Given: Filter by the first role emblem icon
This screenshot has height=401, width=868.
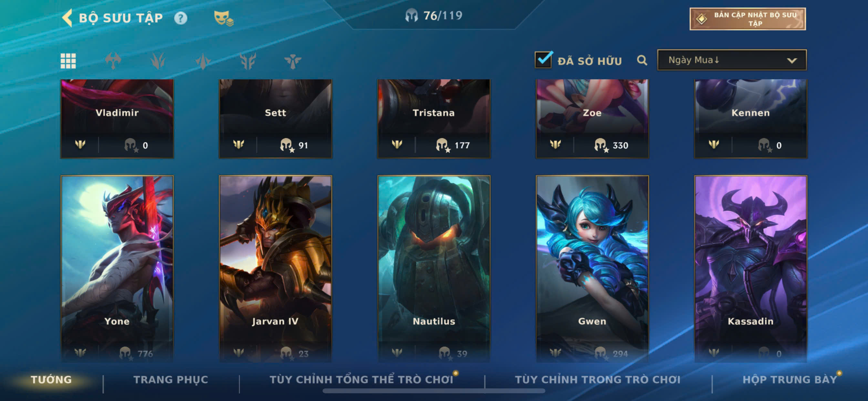Looking at the screenshot, I should tap(113, 61).
